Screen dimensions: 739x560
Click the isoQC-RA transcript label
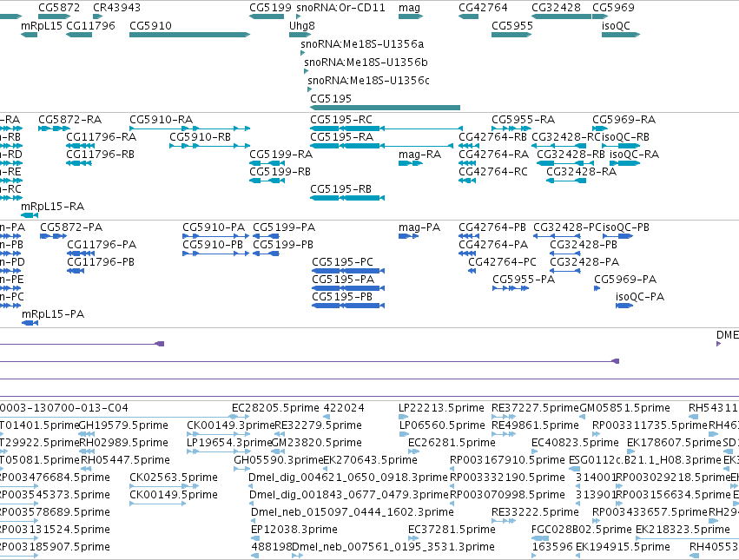[x=635, y=155]
